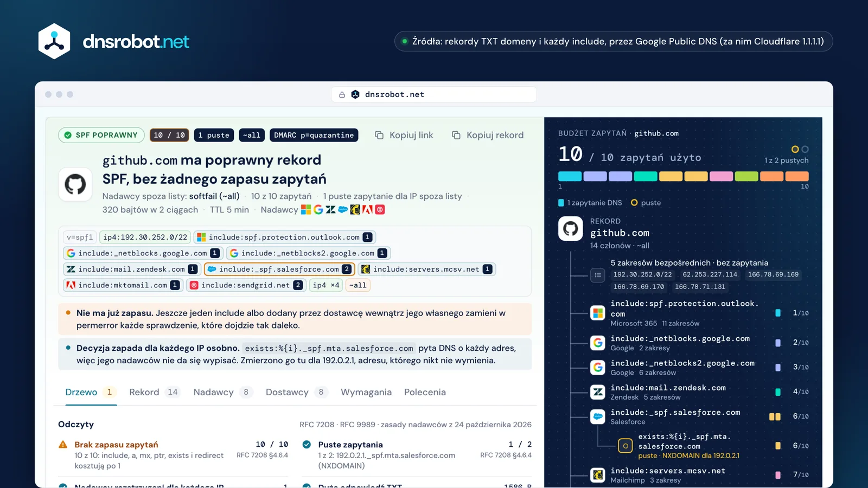Click the '1 puste' badge

coord(214,135)
